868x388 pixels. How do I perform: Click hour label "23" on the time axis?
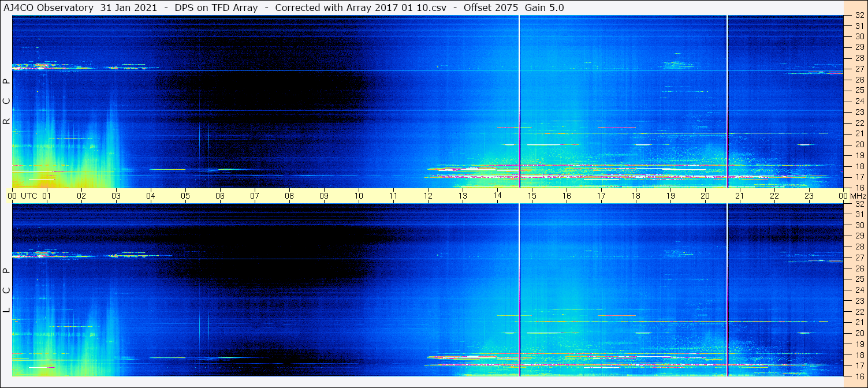(809, 196)
